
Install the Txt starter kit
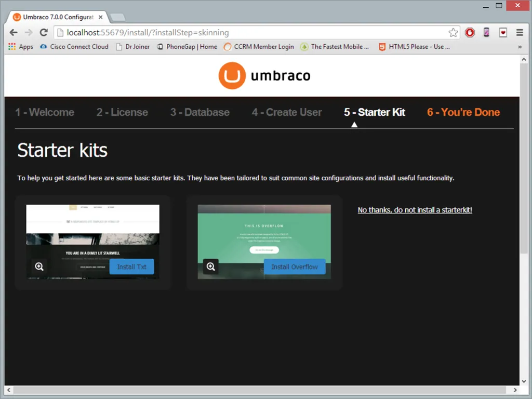(x=131, y=267)
